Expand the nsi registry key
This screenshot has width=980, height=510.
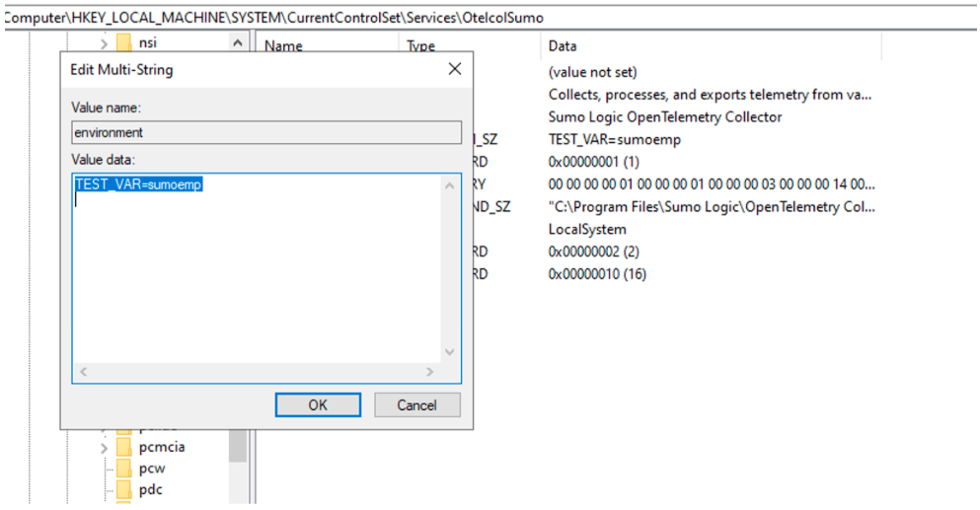click(105, 42)
